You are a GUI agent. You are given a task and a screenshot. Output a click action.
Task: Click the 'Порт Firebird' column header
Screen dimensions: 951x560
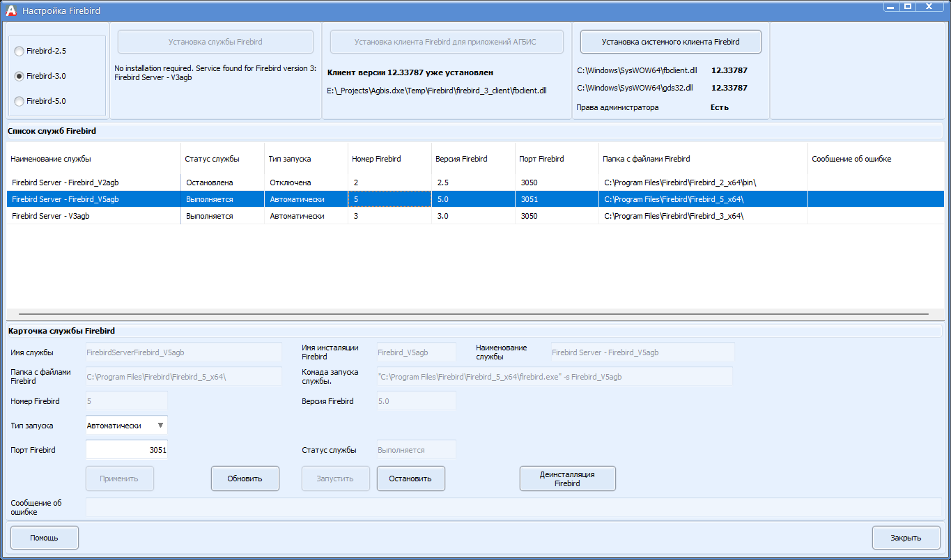541,159
